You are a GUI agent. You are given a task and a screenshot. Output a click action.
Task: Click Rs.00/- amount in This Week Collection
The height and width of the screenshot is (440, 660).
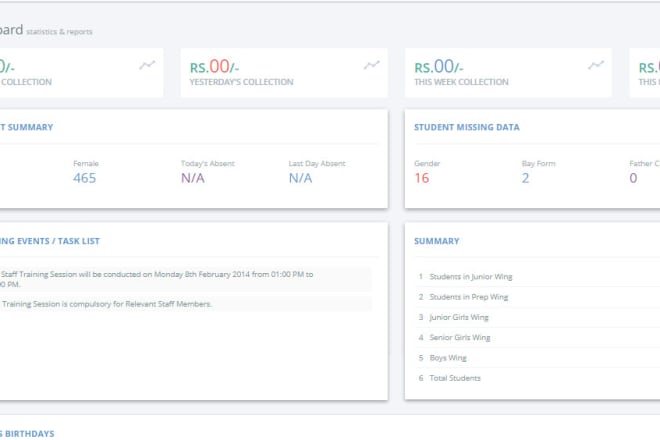[x=439, y=67]
